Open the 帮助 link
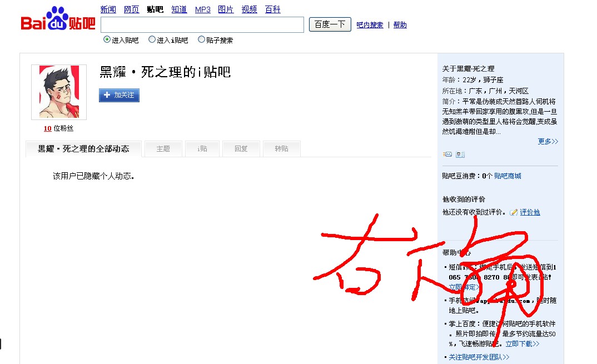 click(x=400, y=25)
